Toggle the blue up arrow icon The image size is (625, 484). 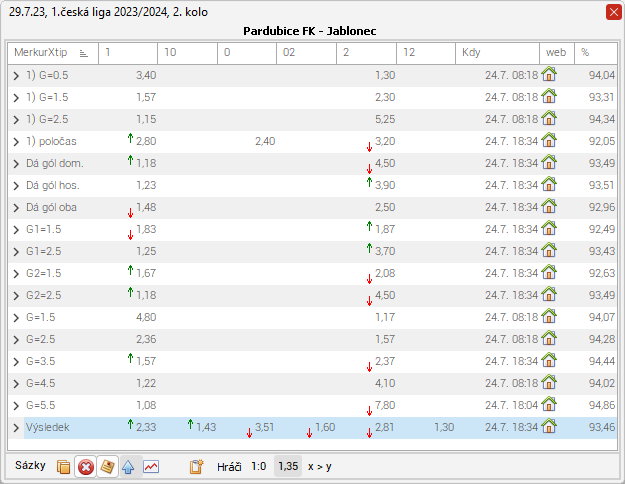(128, 466)
